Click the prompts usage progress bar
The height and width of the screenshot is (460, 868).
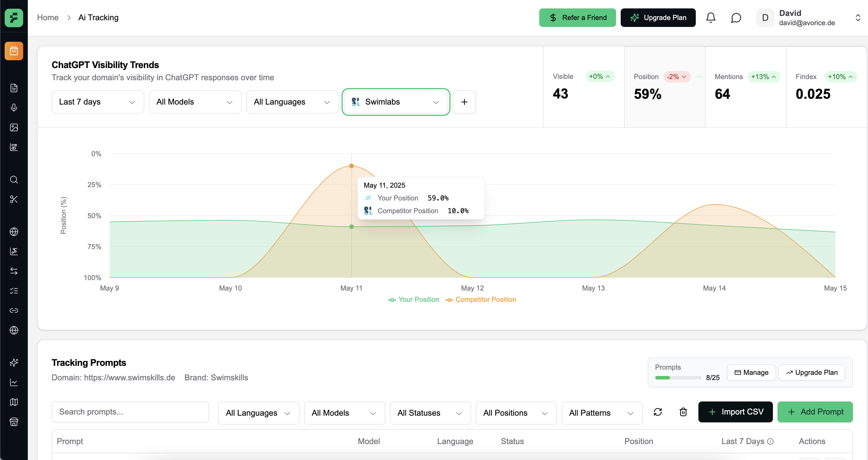(x=678, y=377)
